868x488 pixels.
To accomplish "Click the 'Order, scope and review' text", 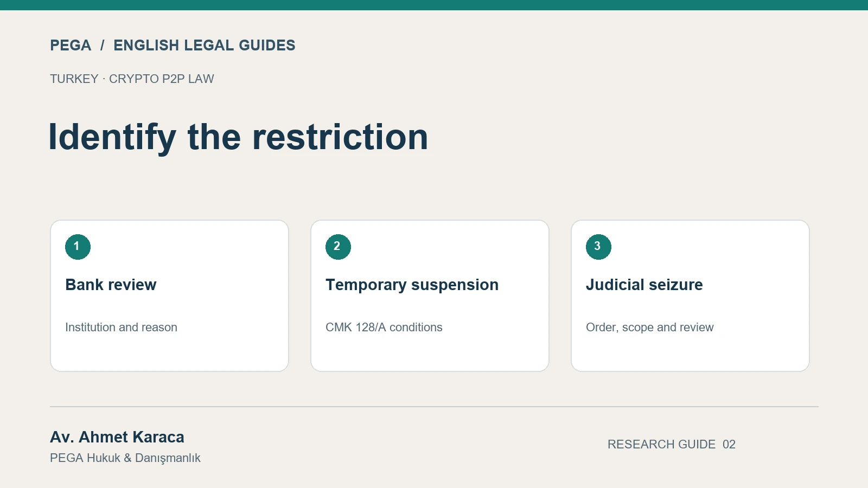I will [649, 328].
